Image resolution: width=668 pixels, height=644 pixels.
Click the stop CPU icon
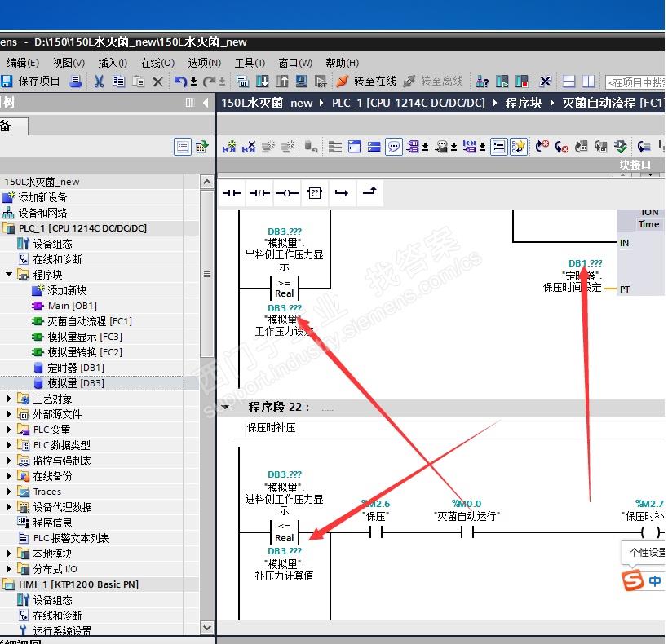click(x=521, y=81)
